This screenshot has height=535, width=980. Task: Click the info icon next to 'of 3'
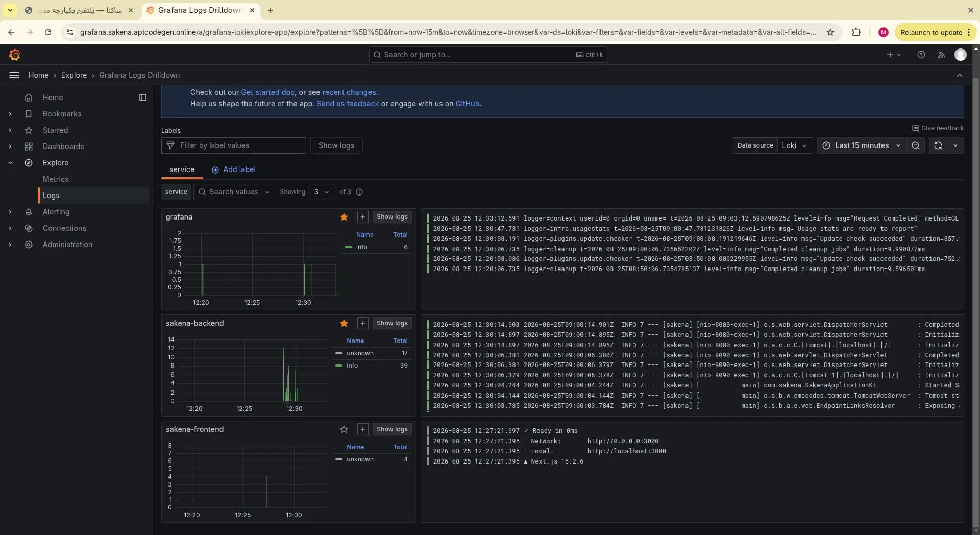point(359,192)
